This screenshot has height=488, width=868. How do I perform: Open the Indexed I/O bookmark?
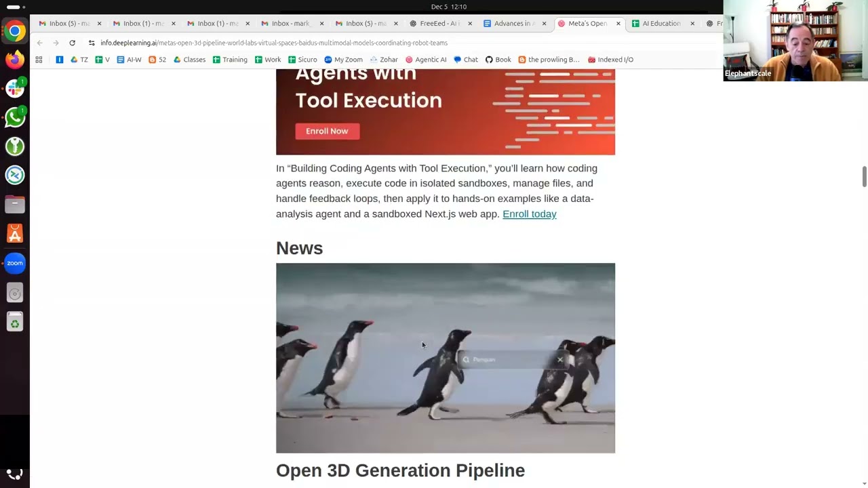pyautogui.click(x=610, y=60)
